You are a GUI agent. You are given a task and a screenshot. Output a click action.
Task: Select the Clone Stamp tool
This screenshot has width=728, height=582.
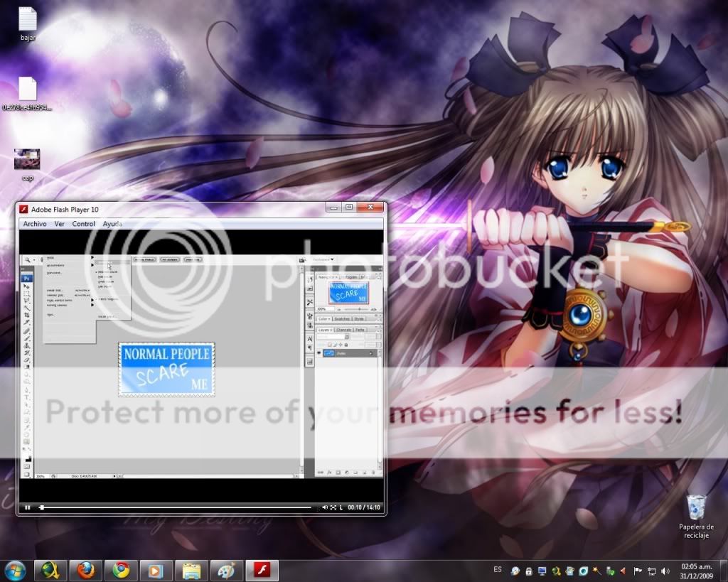tap(26, 346)
